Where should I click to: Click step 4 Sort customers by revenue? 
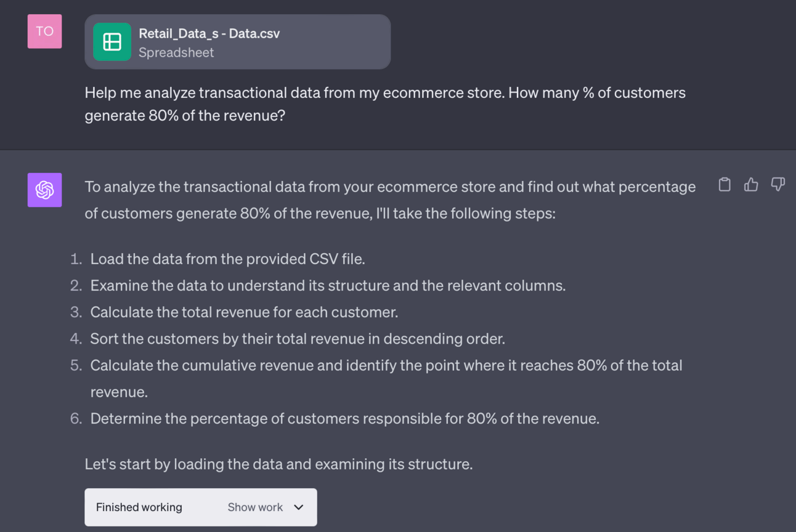click(297, 339)
